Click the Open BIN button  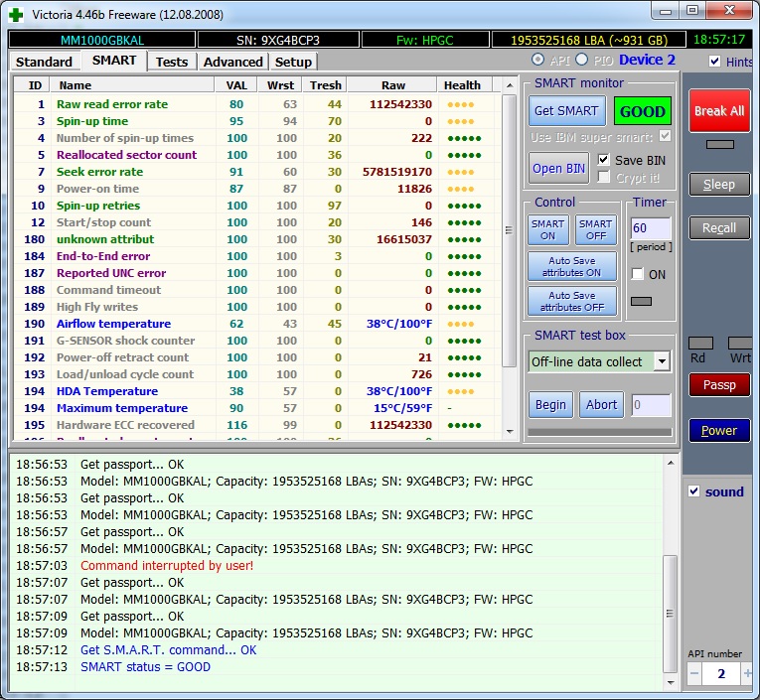point(559,168)
